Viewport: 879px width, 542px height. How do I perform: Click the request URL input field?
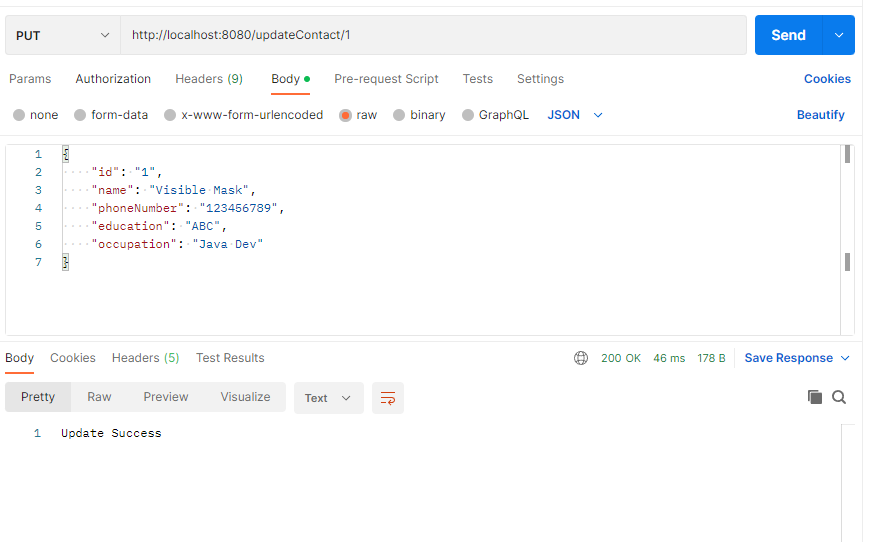(433, 35)
